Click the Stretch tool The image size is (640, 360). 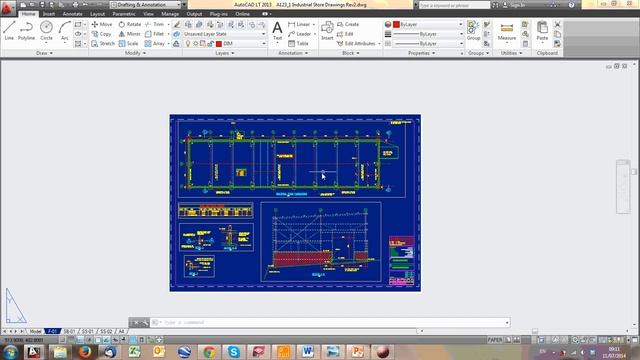[x=103, y=43]
